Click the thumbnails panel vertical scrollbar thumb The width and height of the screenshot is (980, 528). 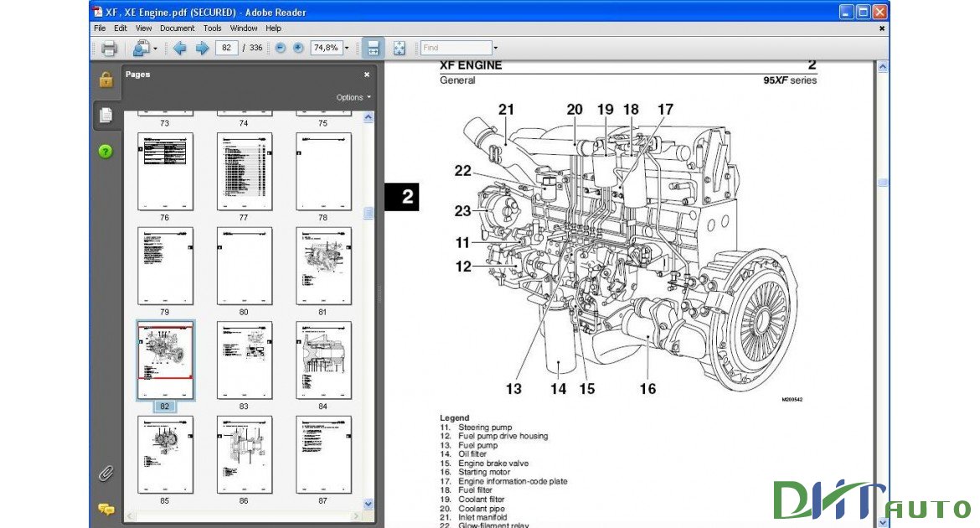click(x=368, y=213)
